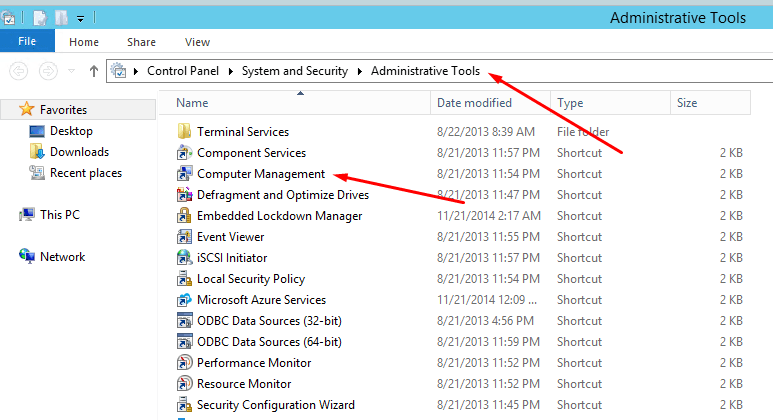Open the File menu

[x=27, y=41]
